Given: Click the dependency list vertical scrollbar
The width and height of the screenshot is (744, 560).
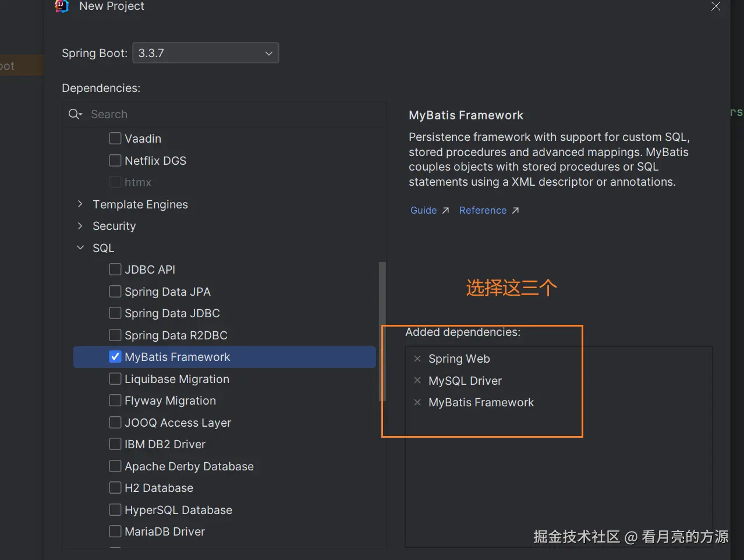Looking at the screenshot, I should pyautogui.click(x=382, y=332).
